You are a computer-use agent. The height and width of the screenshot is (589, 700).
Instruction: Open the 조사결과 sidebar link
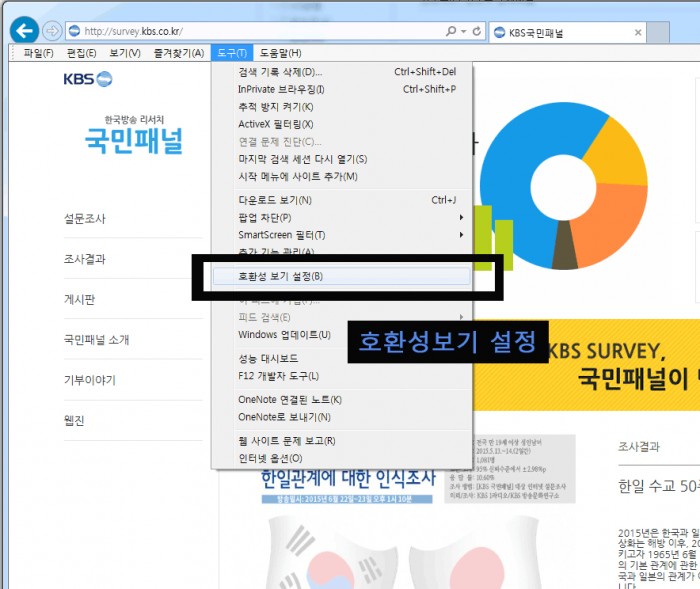pos(84,259)
